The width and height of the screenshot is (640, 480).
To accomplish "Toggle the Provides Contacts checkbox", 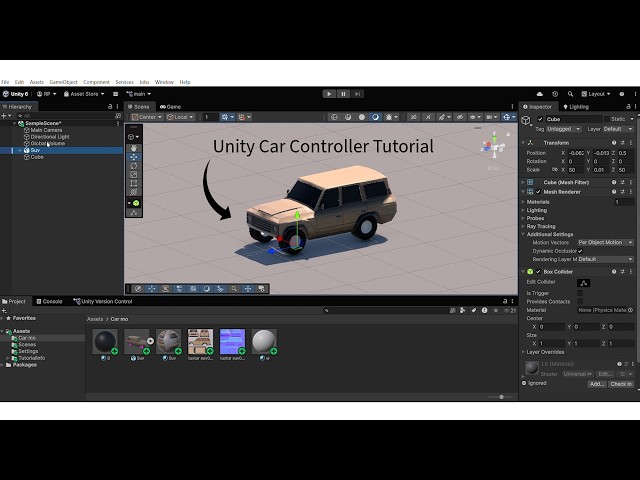I will pyautogui.click(x=580, y=301).
